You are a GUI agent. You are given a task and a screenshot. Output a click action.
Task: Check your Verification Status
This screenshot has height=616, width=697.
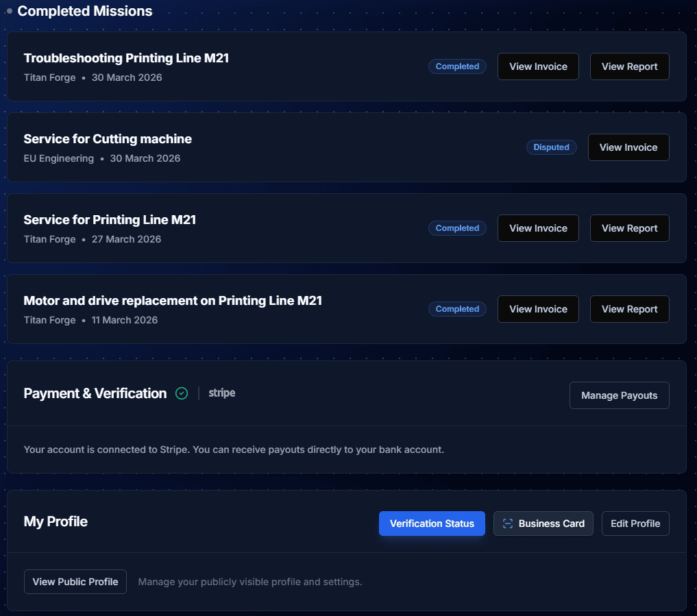click(432, 523)
